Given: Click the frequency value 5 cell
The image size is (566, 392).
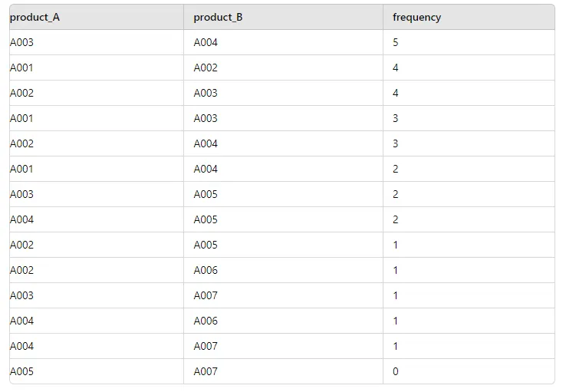Looking at the screenshot, I should point(396,42).
